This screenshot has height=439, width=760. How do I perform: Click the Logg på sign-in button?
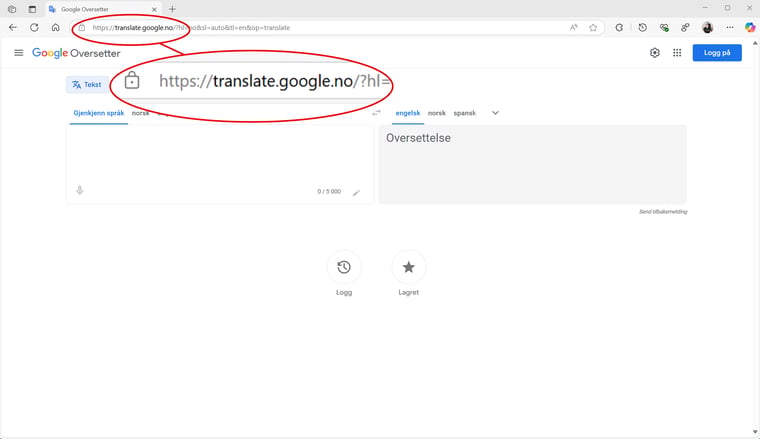pyautogui.click(x=717, y=53)
